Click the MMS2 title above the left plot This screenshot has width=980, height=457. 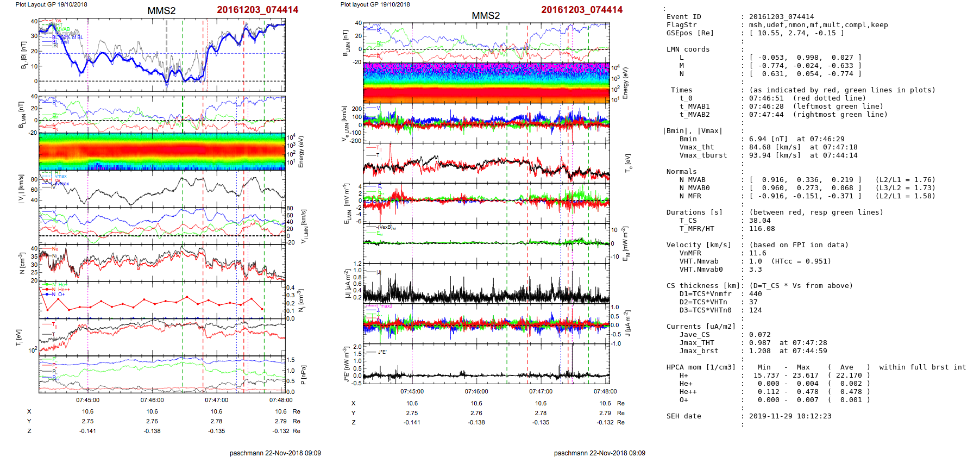(x=161, y=11)
